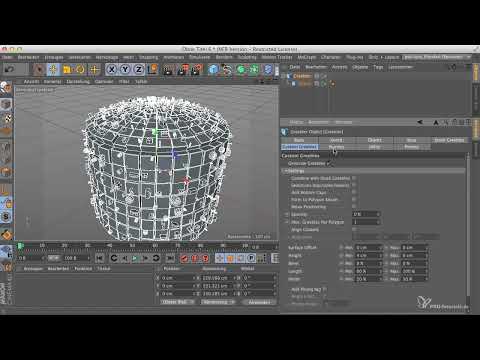Viewport: 480px width, 360px height.
Task: Click the Anwenden apply button
Action: pos(259,302)
